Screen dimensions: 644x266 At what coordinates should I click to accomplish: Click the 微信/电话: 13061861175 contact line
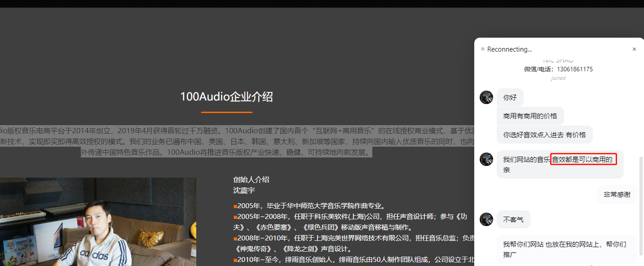point(558,69)
